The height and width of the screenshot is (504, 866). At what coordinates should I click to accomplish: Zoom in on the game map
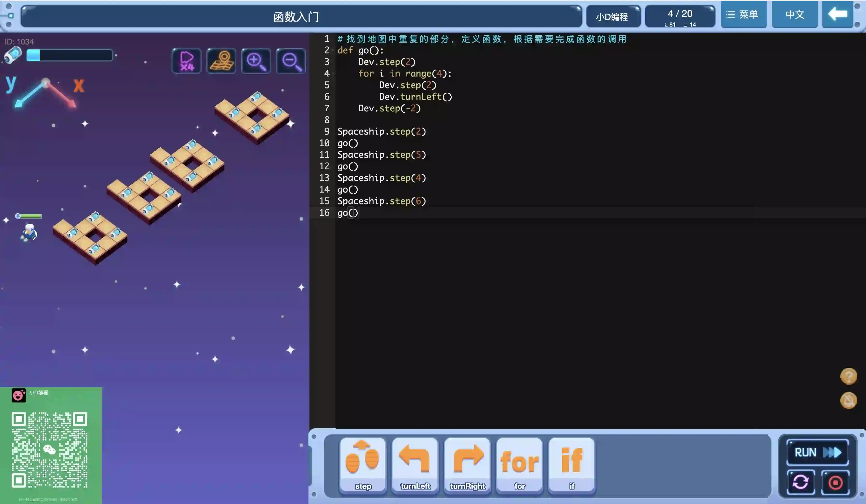click(x=256, y=61)
